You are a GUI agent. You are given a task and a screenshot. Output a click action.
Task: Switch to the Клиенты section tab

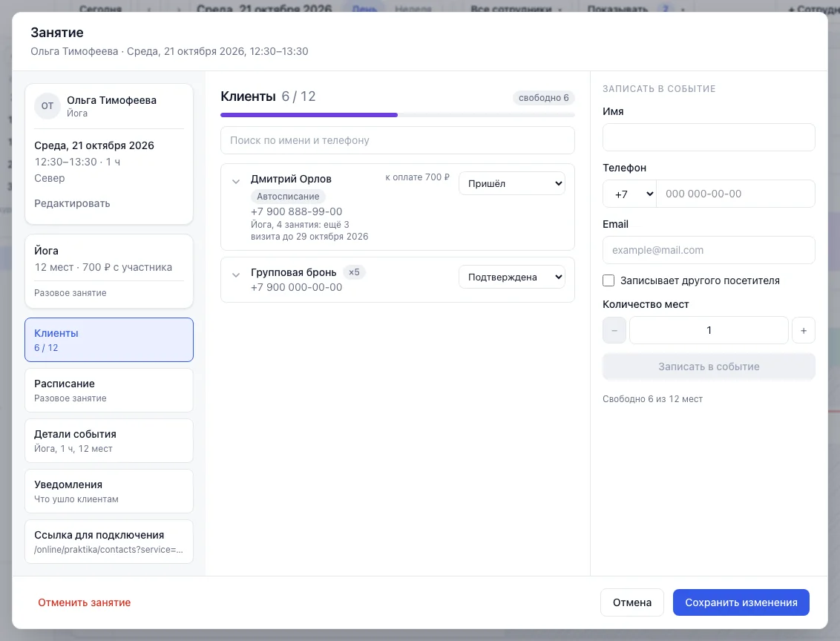pos(109,340)
